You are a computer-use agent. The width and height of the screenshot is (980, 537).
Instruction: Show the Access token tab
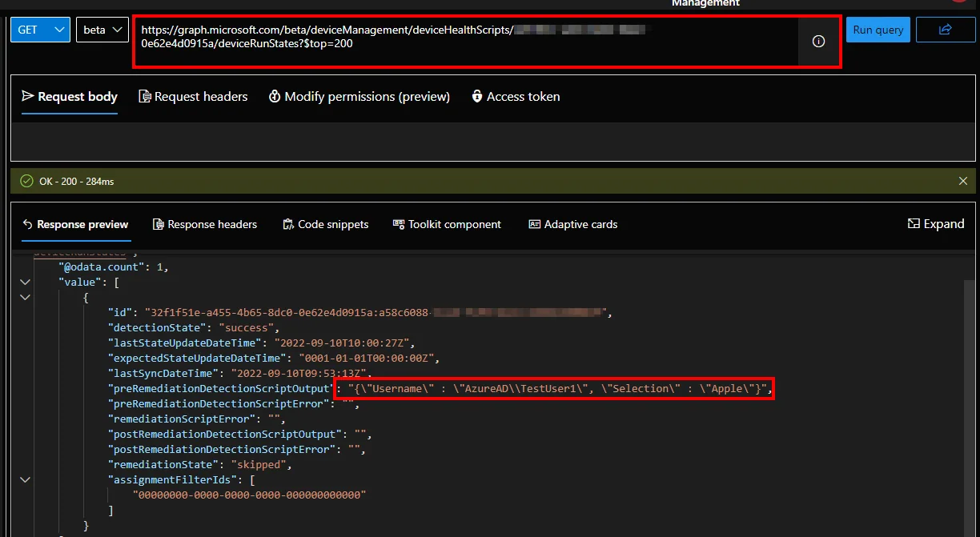click(x=516, y=97)
